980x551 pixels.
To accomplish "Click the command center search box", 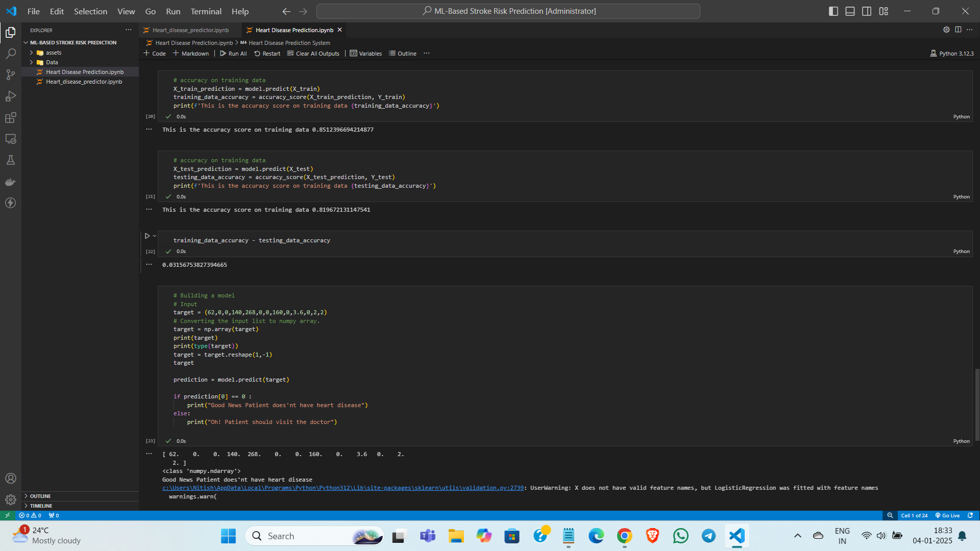I will (x=508, y=11).
